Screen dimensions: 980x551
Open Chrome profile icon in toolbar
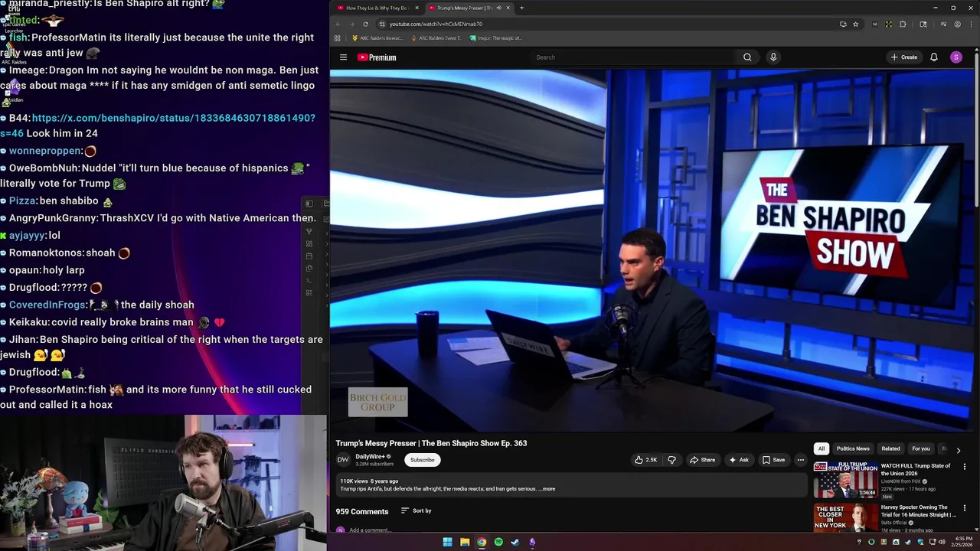[957, 24]
